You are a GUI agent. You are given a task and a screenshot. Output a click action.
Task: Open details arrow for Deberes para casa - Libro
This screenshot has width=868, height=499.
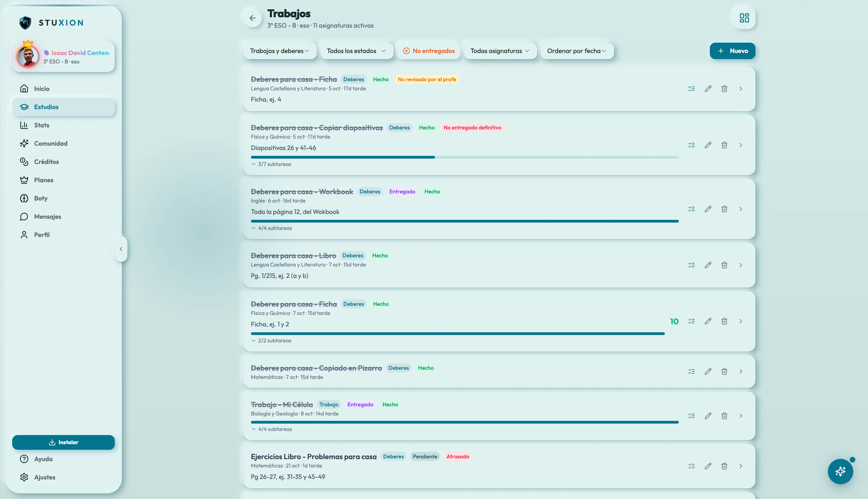741,265
